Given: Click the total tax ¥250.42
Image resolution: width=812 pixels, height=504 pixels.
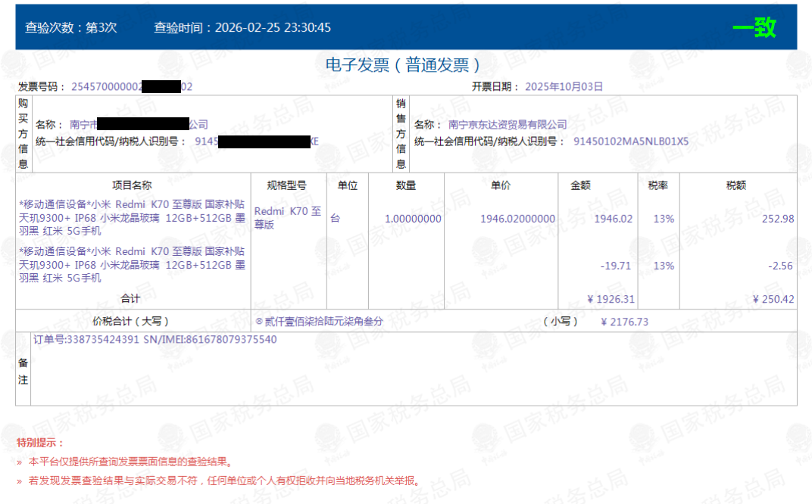Looking at the screenshot, I should 773,300.
